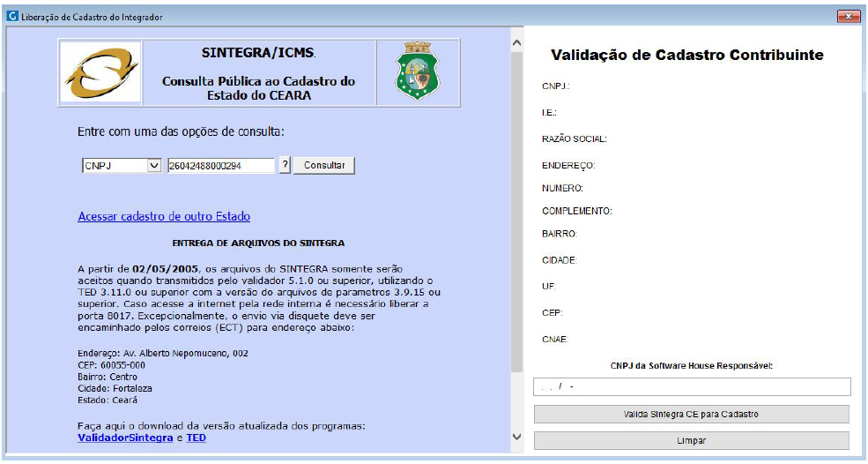Viewport: 868px width, 464px height.
Task: Open the CNPJ query type dropdown
Action: 153,166
